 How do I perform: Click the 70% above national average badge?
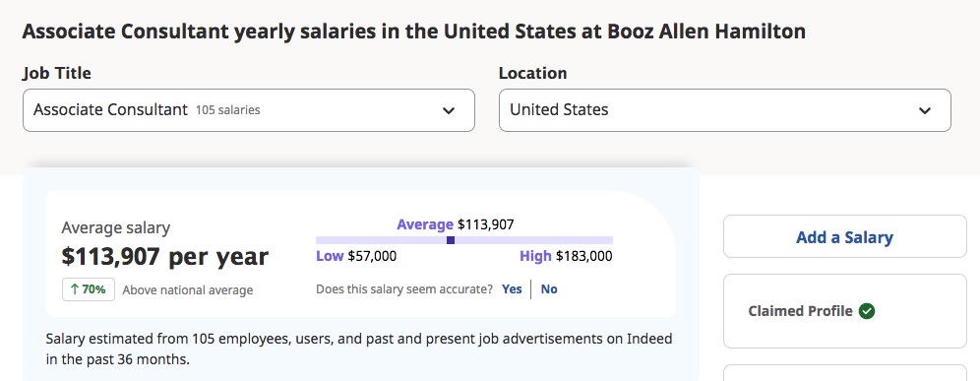click(x=89, y=289)
